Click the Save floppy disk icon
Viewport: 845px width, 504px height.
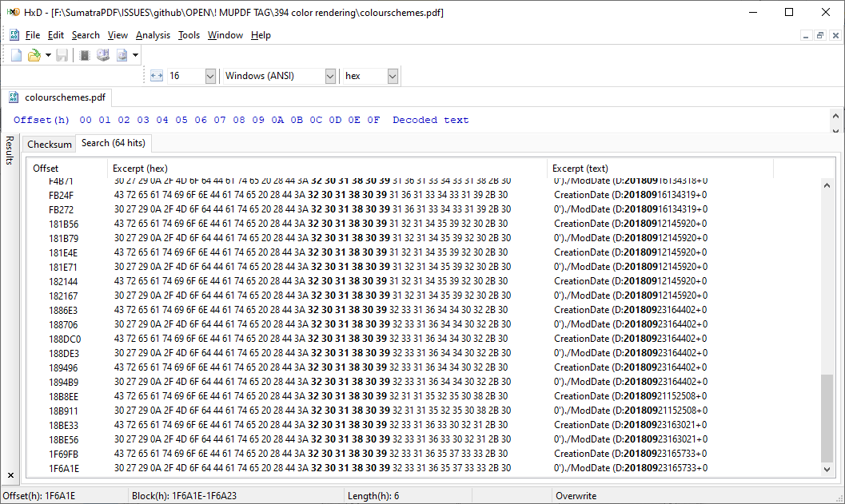(x=62, y=54)
